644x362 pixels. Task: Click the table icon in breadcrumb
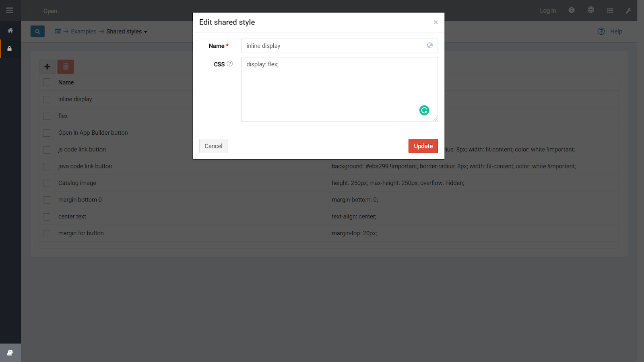58,31
